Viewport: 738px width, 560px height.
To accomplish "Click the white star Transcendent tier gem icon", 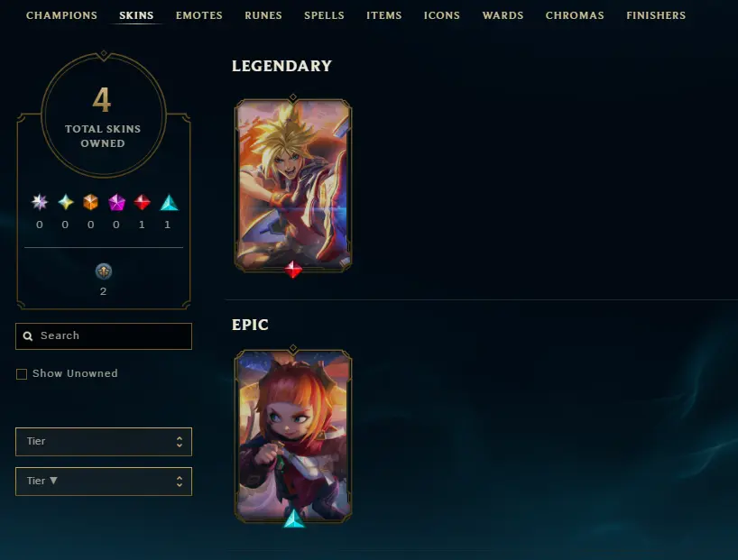I will [x=40, y=202].
